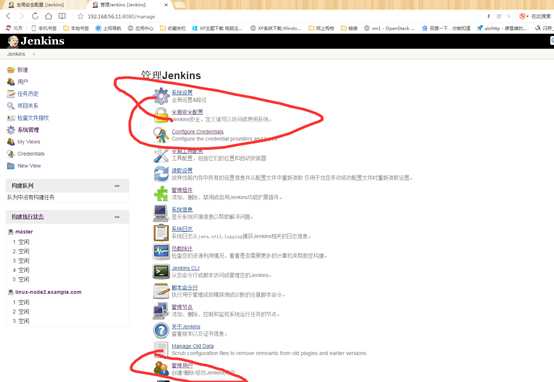This screenshot has height=382, width=554.
Task: Click the Jenkins butler logo in header
Action: tap(13, 41)
